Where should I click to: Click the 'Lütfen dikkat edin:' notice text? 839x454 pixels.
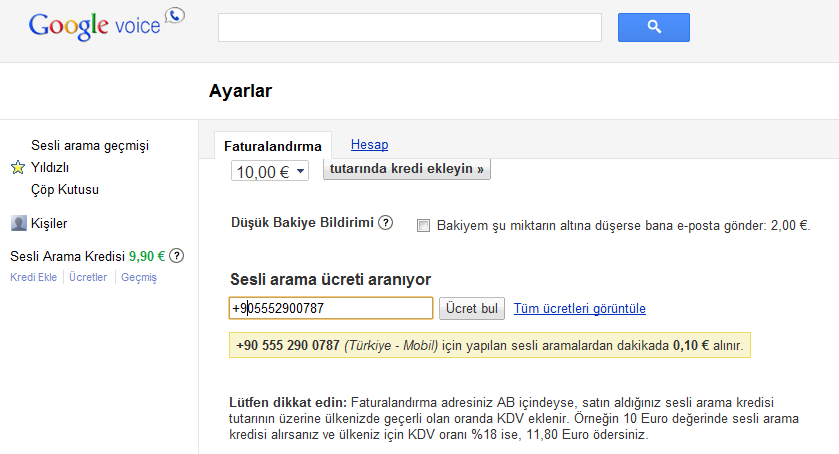click(x=288, y=403)
